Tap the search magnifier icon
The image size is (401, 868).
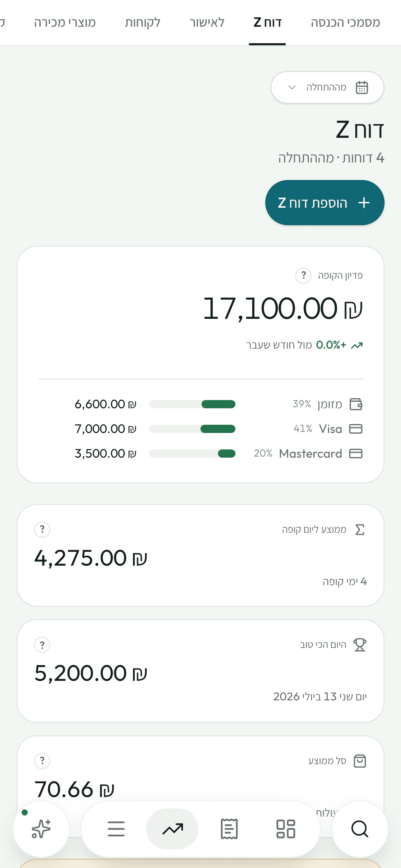360,829
